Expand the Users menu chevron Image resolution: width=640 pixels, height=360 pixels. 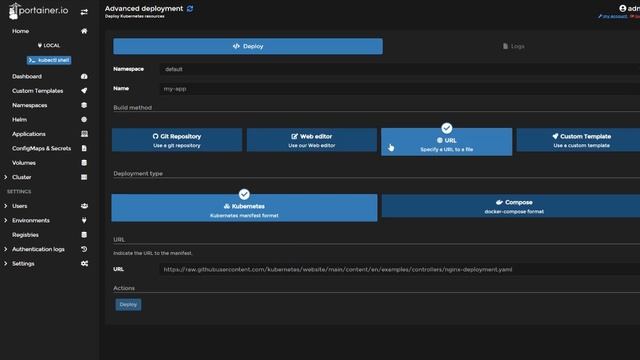point(6,206)
